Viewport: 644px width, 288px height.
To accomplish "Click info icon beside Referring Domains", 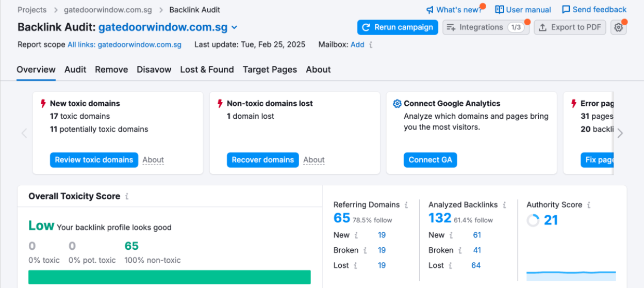I will click(x=406, y=205).
